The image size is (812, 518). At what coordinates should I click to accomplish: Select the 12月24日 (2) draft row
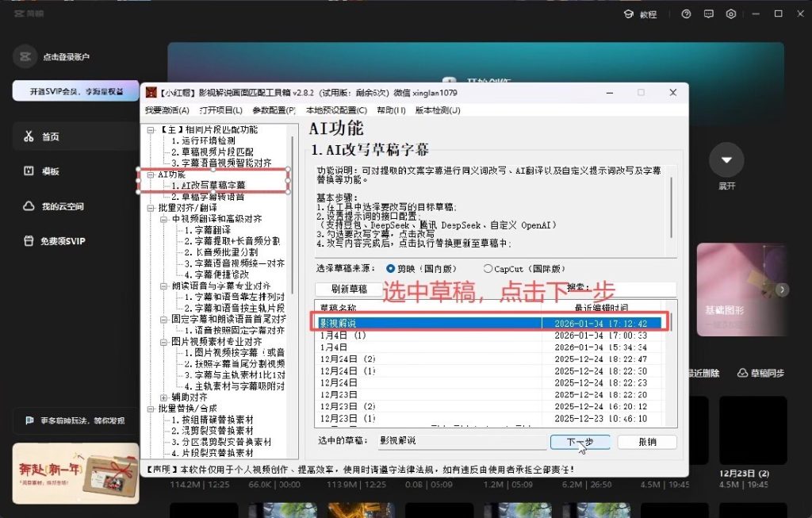[x=489, y=359]
